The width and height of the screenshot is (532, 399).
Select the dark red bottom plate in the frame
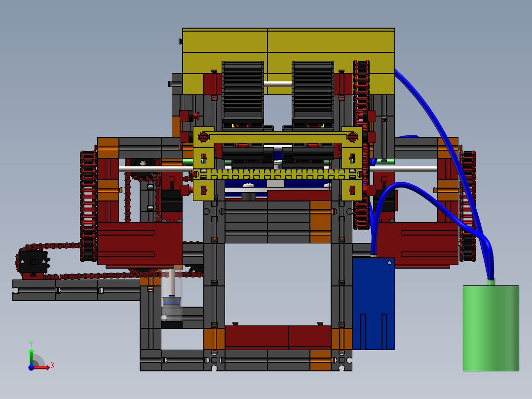click(278, 337)
